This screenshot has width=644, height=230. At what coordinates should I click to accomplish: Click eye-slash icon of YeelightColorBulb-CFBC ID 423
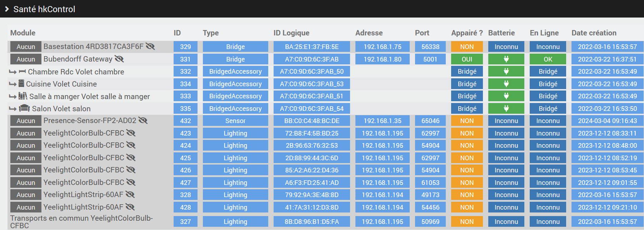click(131, 133)
